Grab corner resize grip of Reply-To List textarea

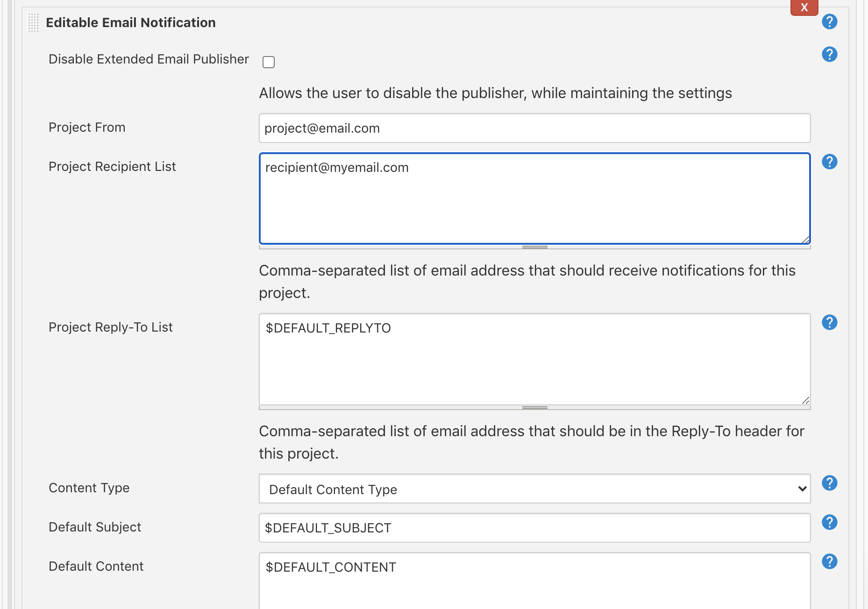coord(805,400)
